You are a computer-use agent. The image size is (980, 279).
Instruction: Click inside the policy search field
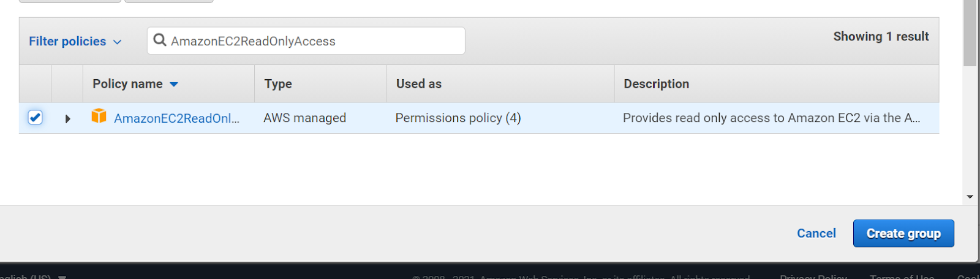[x=306, y=40]
